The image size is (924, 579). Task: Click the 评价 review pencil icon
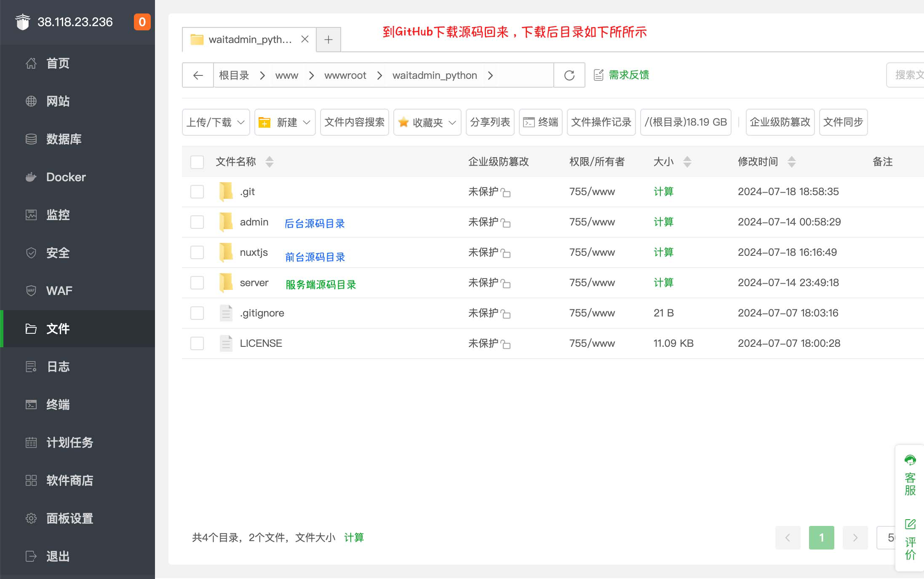coord(910,524)
